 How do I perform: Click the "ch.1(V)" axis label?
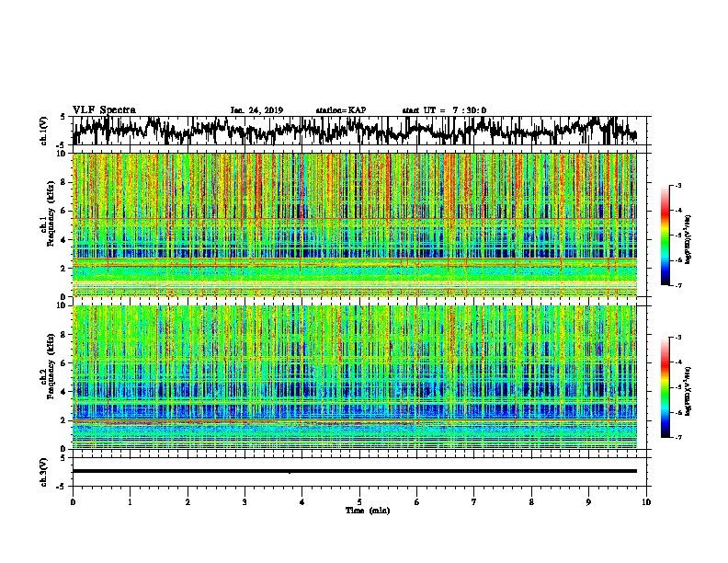point(43,131)
